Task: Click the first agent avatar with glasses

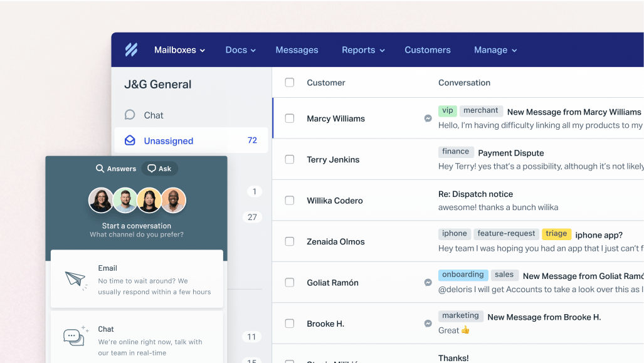Action: pyautogui.click(x=101, y=201)
